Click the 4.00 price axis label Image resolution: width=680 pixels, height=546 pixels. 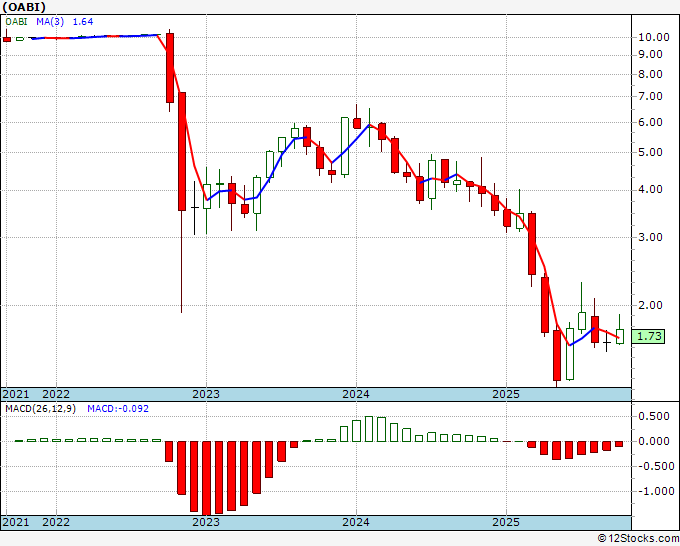(650, 190)
